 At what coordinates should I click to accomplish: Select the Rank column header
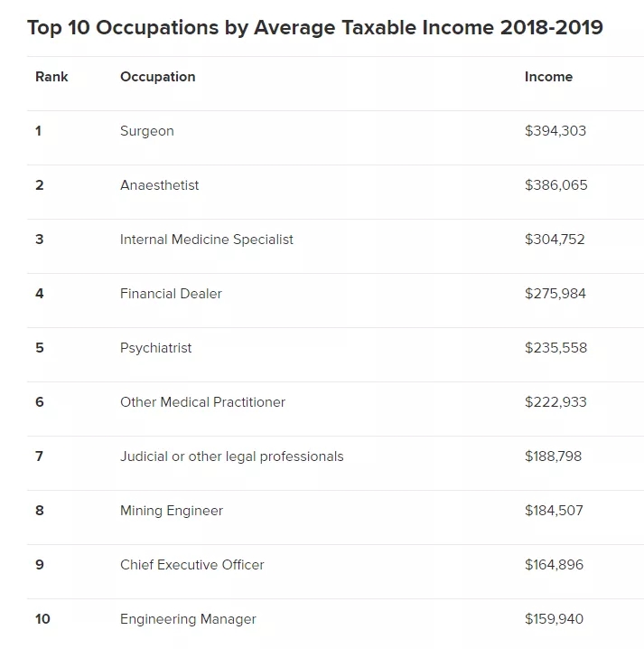(51, 77)
